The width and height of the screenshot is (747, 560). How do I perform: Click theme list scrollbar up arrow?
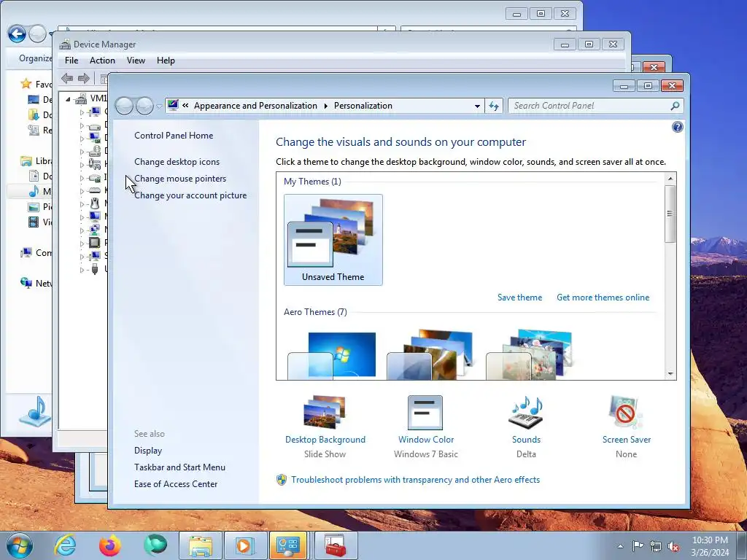[x=670, y=179]
